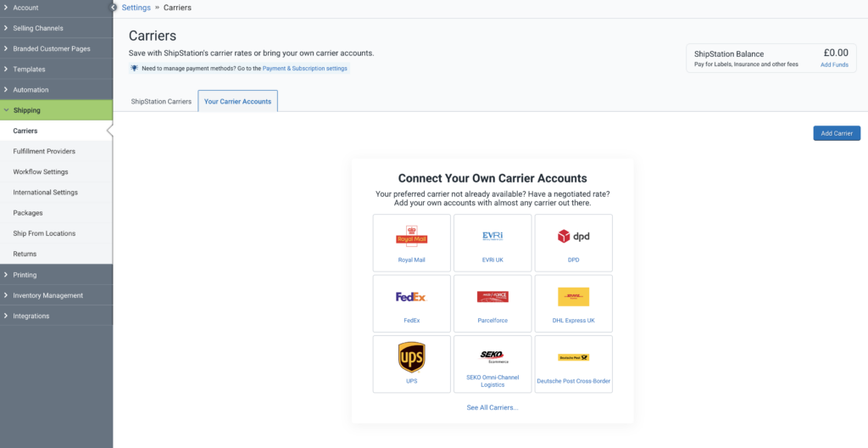The width and height of the screenshot is (868, 448).
Task: Switch to the ShipStation Carriers tab
Action: pos(161,102)
